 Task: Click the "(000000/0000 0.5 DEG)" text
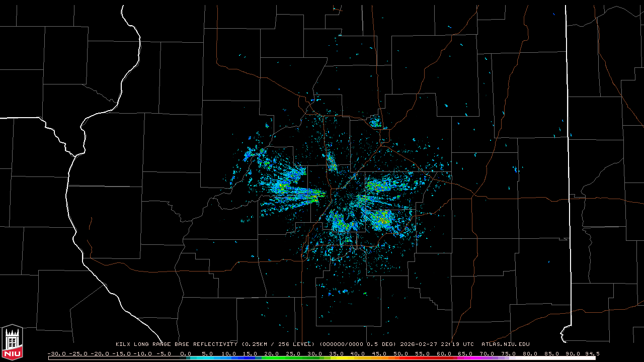point(358,344)
